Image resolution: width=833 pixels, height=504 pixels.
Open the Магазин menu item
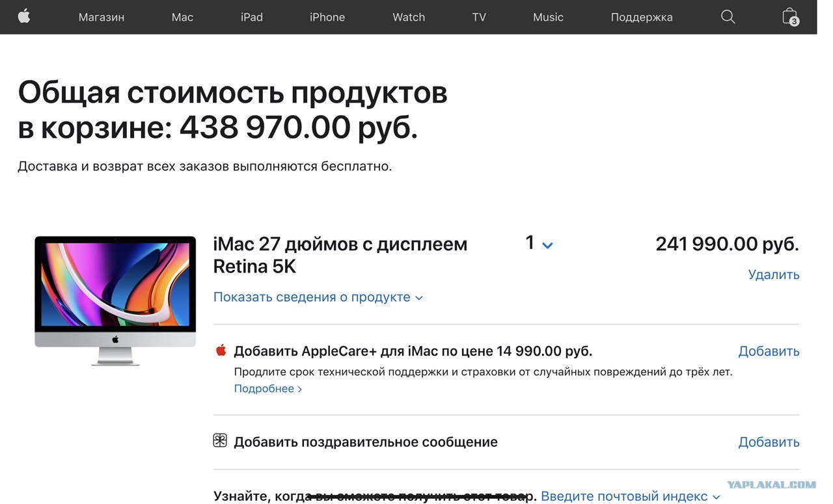point(102,17)
